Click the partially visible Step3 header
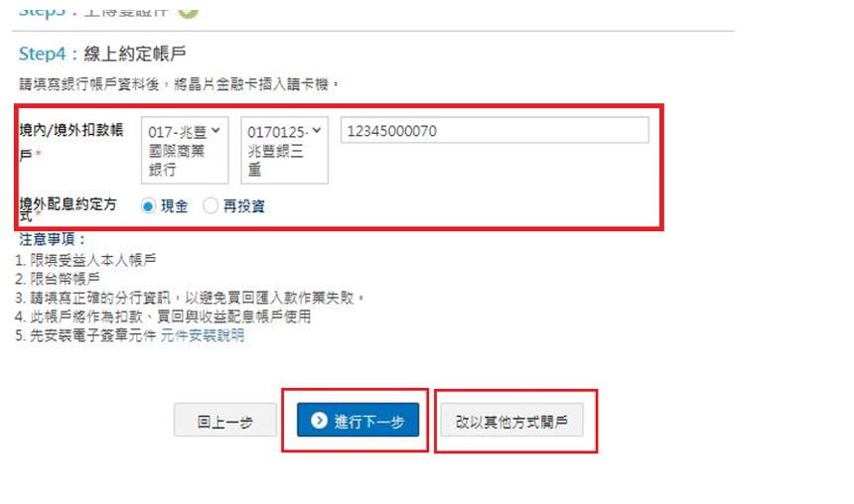This screenshot has width=854, height=504. (93, 10)
